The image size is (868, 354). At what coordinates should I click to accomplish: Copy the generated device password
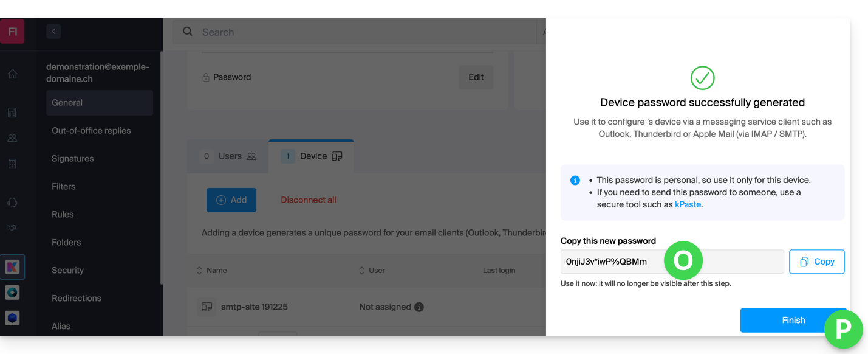(816, 262)
